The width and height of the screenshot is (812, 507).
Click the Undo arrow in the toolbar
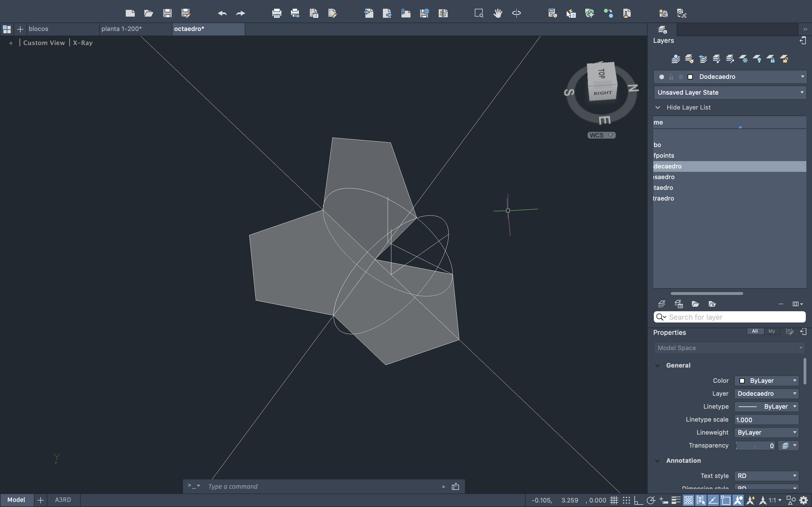point(222,14)
